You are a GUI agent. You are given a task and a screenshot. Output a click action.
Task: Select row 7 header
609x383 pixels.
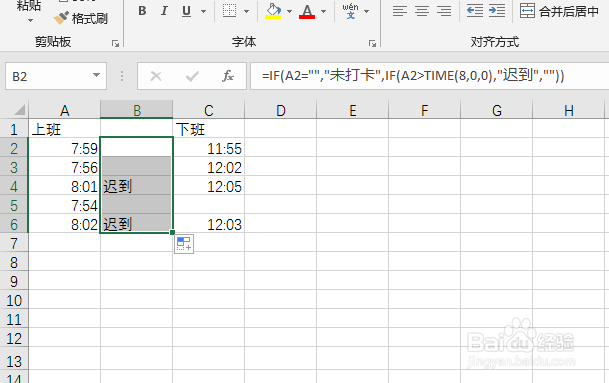pyautogui.click(x=14, y=243)
